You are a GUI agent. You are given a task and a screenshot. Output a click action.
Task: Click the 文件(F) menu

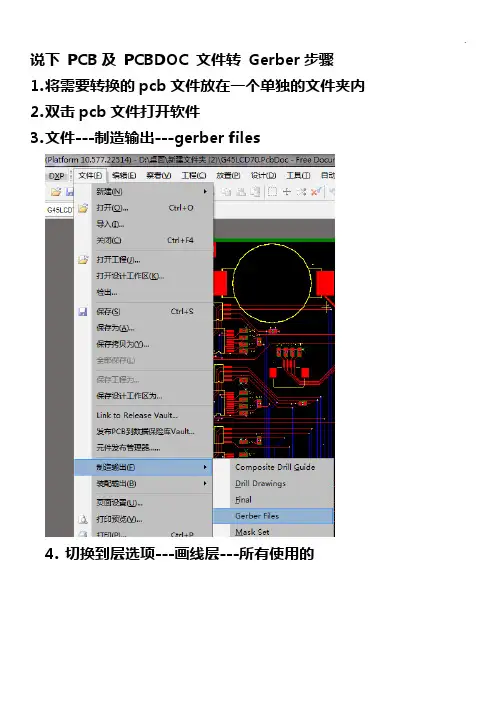(90, 176)
